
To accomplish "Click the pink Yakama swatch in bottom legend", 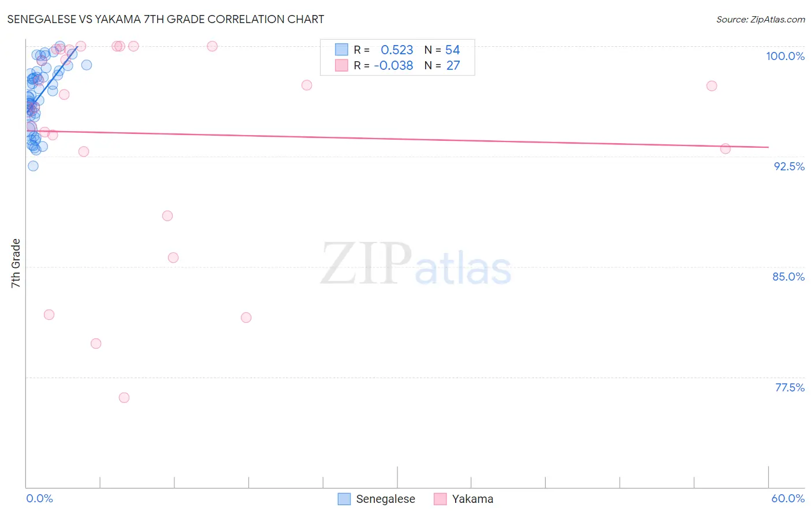I will click(x=440, y=499).
